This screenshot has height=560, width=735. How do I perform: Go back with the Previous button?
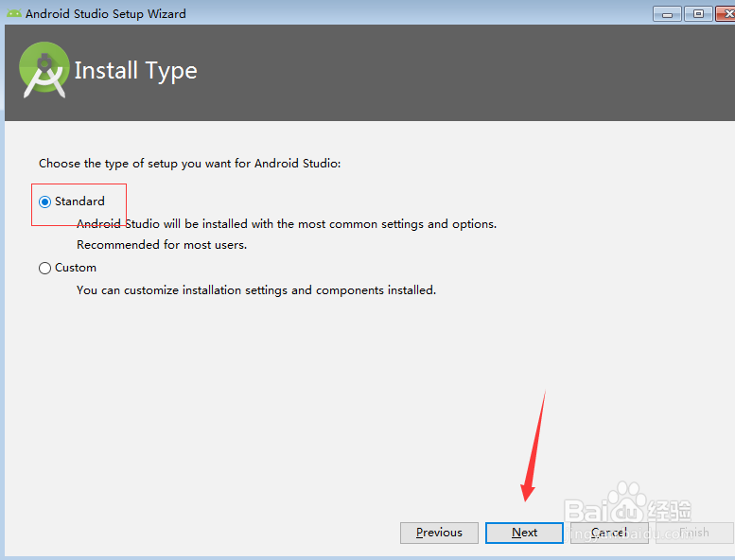click(439, 533)
